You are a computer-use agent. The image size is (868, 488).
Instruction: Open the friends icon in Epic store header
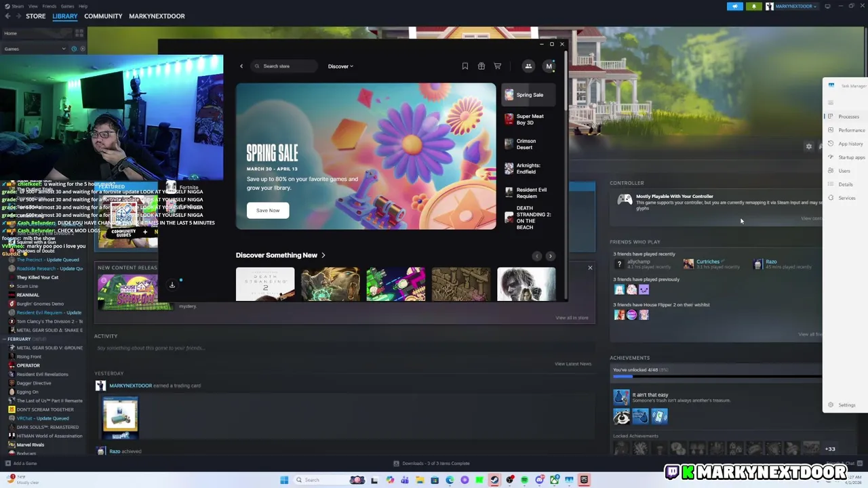pyautogui.click(x=528, y=66)
